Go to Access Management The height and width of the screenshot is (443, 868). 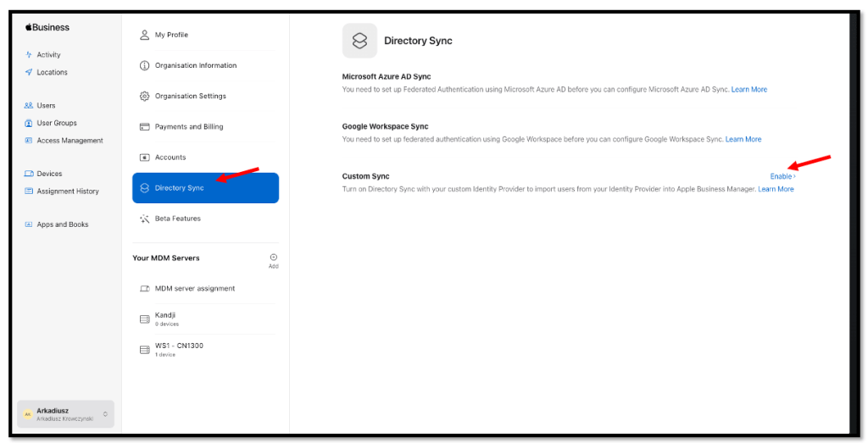(x=70, y=141)
